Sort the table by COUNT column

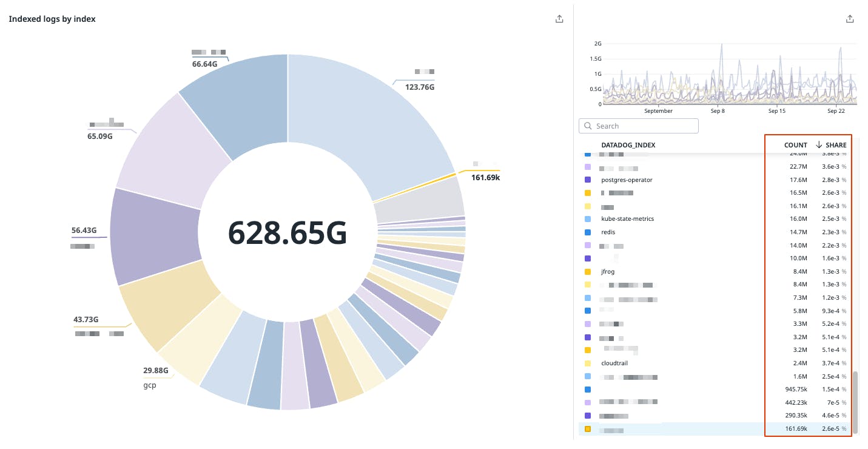tap(795, 145)
